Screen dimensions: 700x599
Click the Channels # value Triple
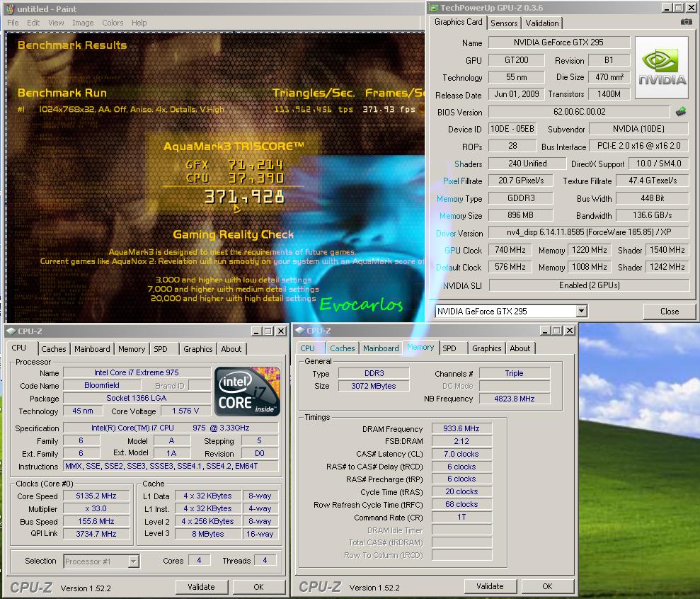click(x=515, y=373)
